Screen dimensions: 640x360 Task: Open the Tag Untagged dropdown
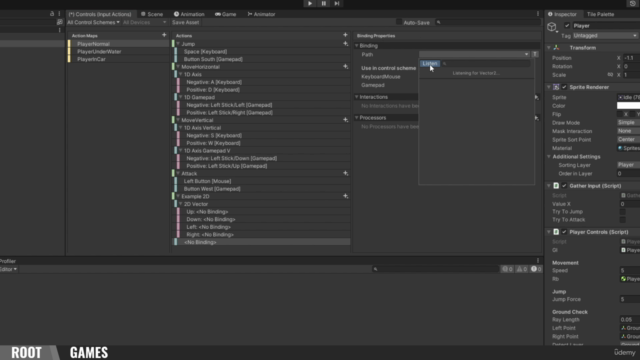click(605, 36)
